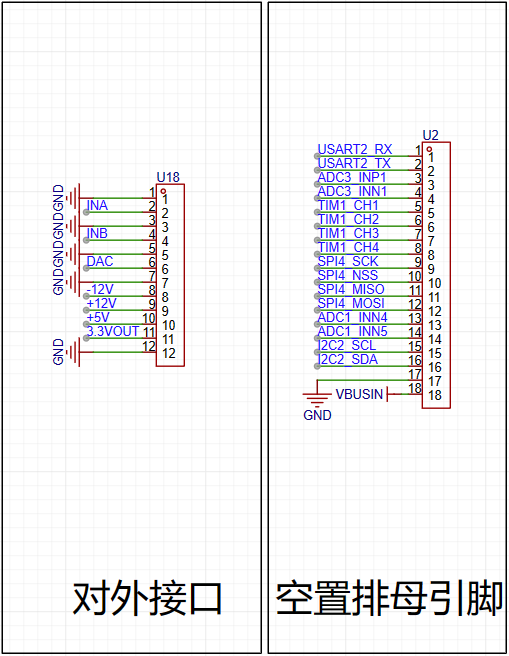Click the USART2_RX net label
The height and width of the screenshot is (656, 509).
click(x=354, y=149)
